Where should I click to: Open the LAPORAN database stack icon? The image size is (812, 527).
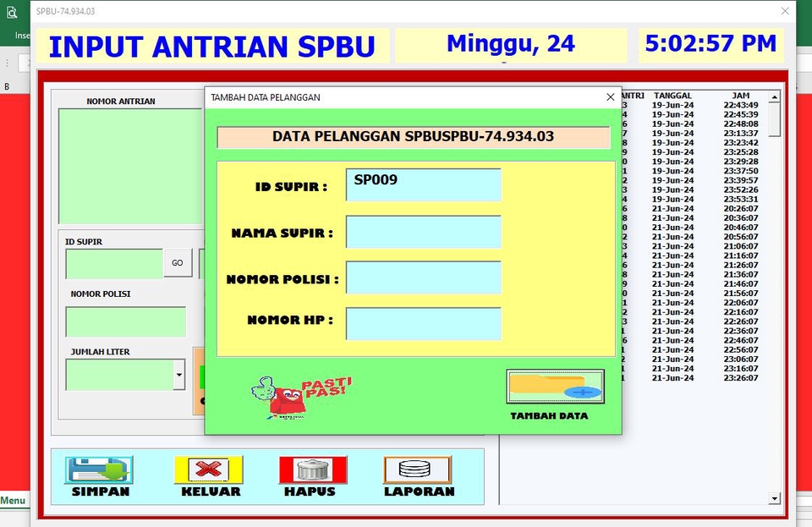tap(415, 467)
